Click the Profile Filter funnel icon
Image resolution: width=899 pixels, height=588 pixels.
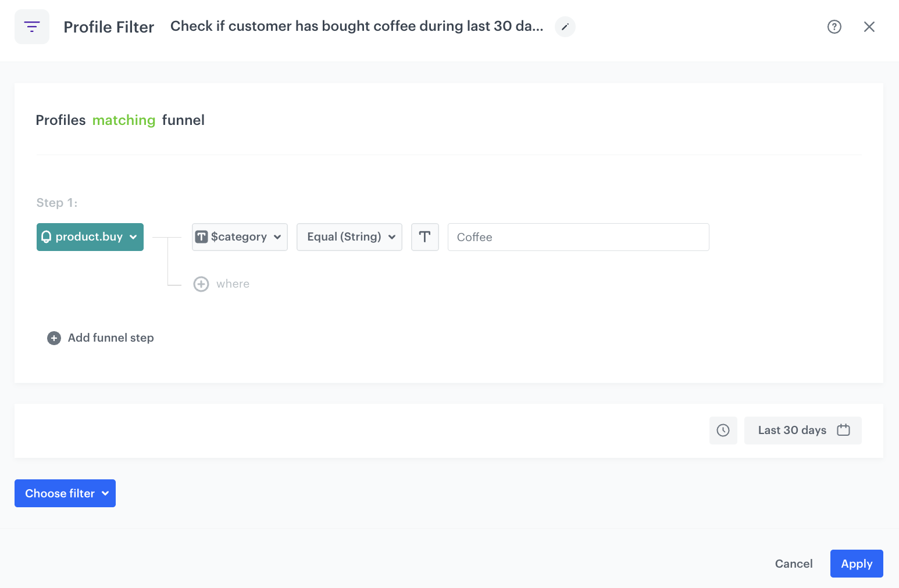coord(32,27)
